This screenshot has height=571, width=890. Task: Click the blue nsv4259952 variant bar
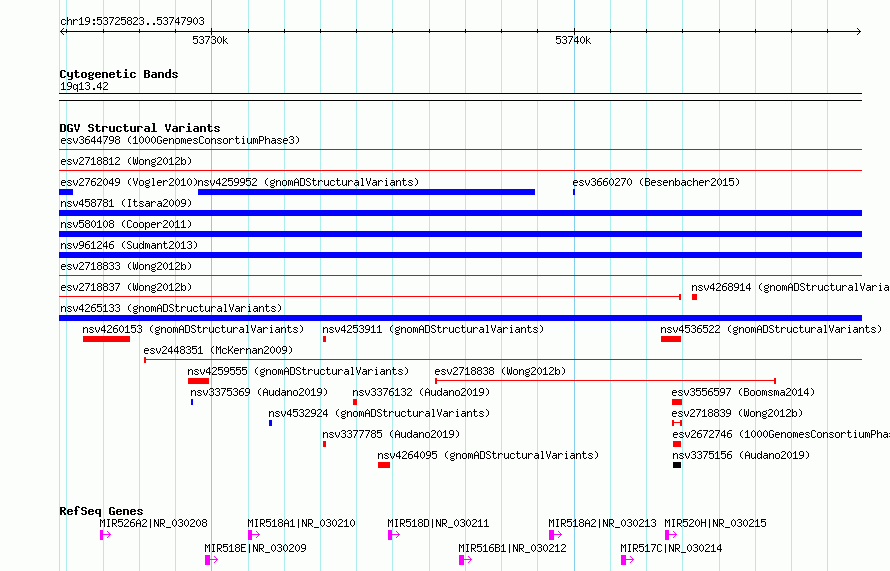click(x=366, y=192)
